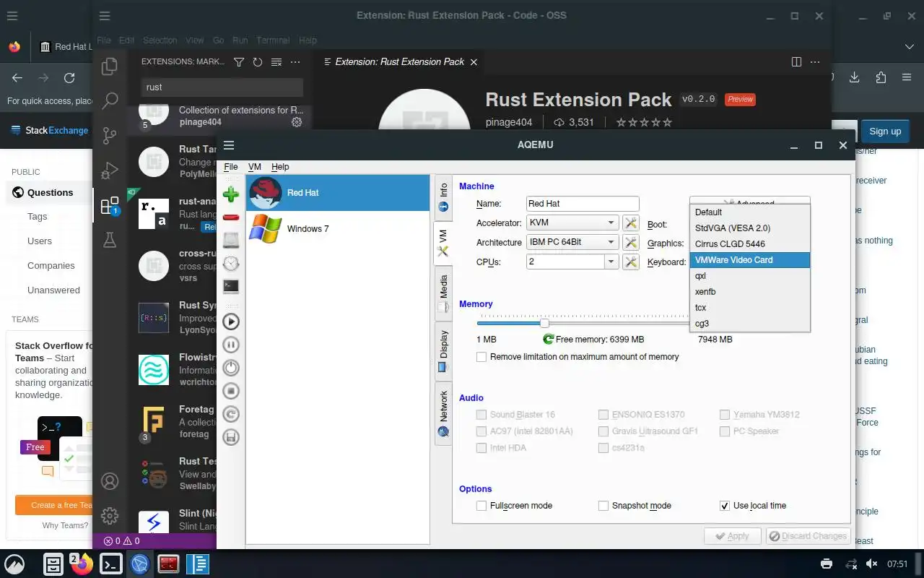This screenshot has height=578, width=924.
Task: Open Source Control in VS Code activity bar
Action: tap(110, 135)
